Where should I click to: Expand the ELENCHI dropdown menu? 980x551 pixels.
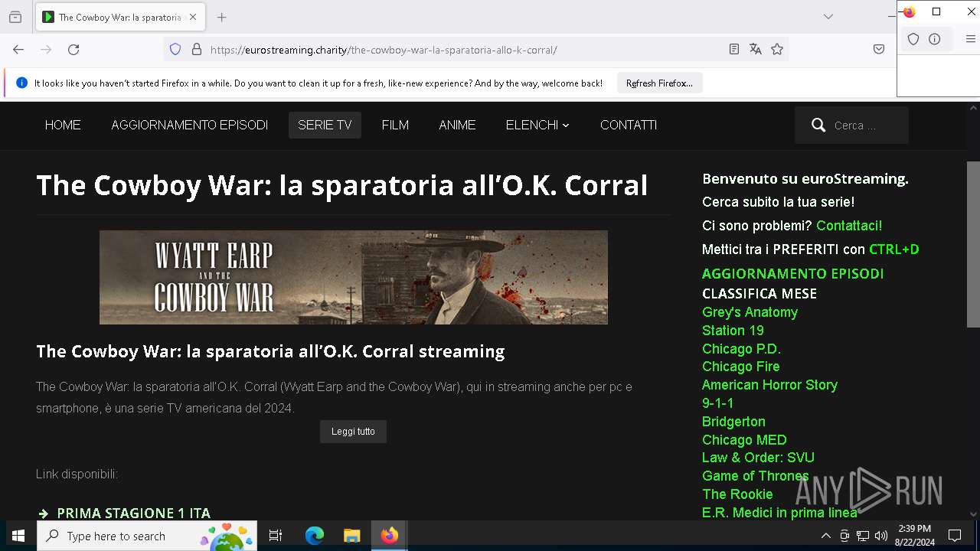[537, 126]
